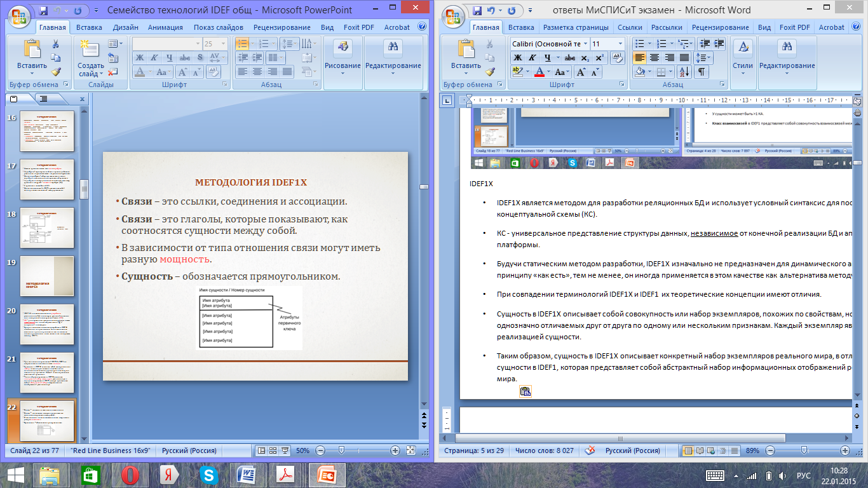Click the Word Help question mark icon
Image resolution: width=868 pixels, height=488 pixels.
(855, 27)
